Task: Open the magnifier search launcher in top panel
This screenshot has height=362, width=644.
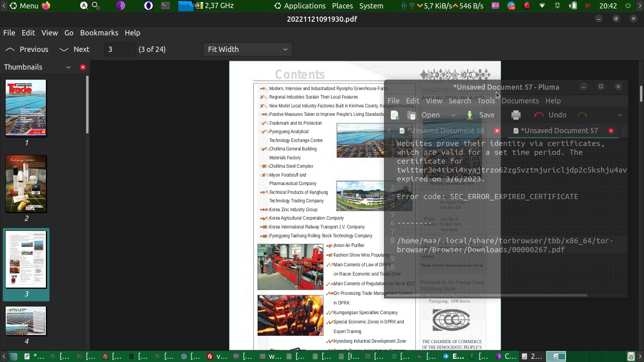Action: 84,6
